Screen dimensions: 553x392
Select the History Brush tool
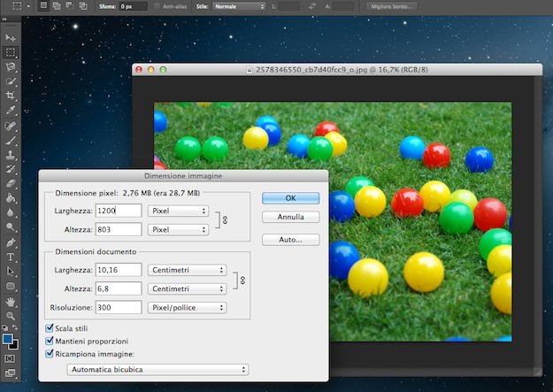click(x=11, y=169)
